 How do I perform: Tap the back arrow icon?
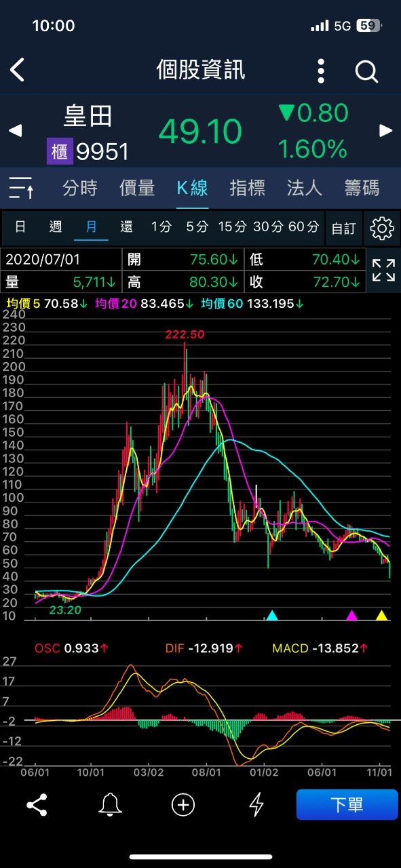(x=18, y=70)
